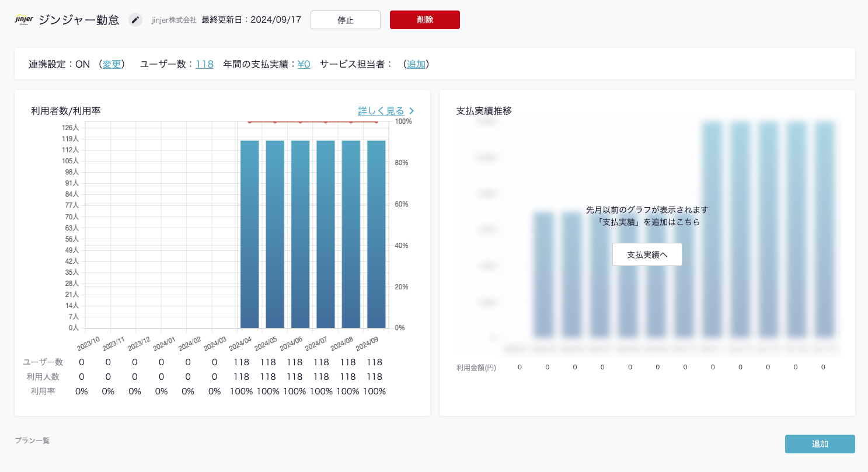Click the pencil edit icon beside ジンジャー勤怠
Image resolution: width=868 pixels, height=472 pixels.
click(135, 20)
